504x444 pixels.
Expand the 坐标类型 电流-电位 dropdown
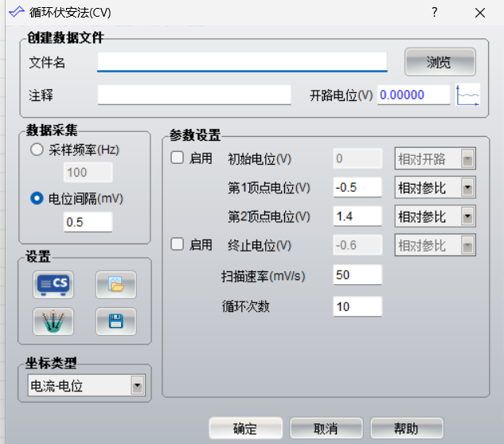pos(87,385)
